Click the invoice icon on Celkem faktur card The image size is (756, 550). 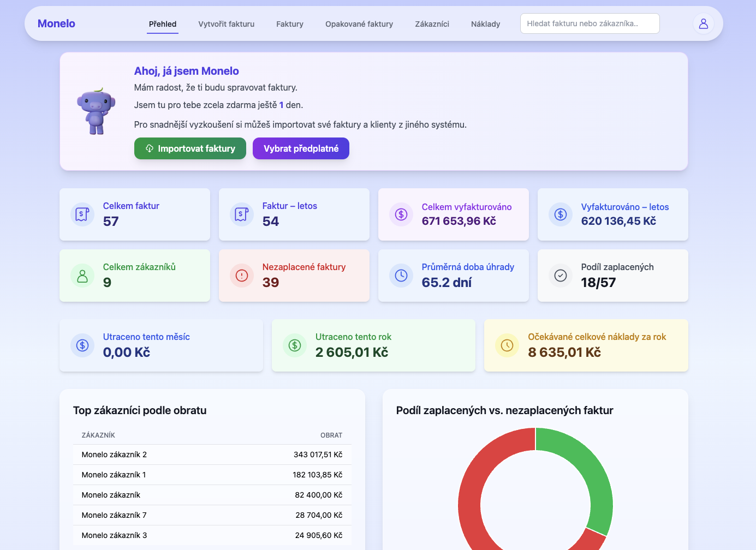pos(82,214)
